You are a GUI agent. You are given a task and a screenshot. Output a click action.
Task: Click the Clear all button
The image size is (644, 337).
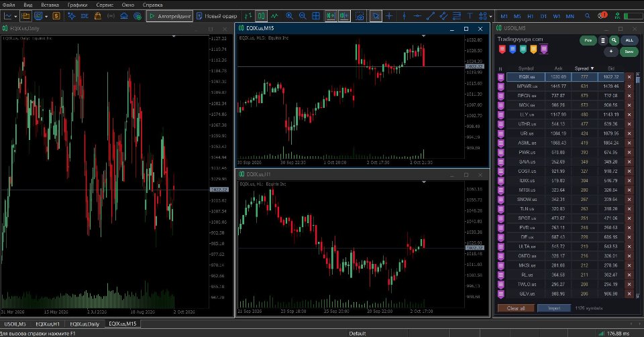coord(516,308)
